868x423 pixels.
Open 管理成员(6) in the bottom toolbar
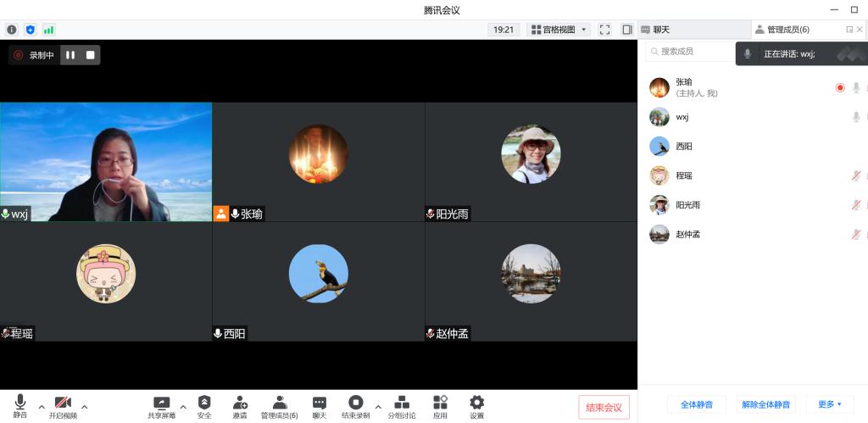pos(280,406)
